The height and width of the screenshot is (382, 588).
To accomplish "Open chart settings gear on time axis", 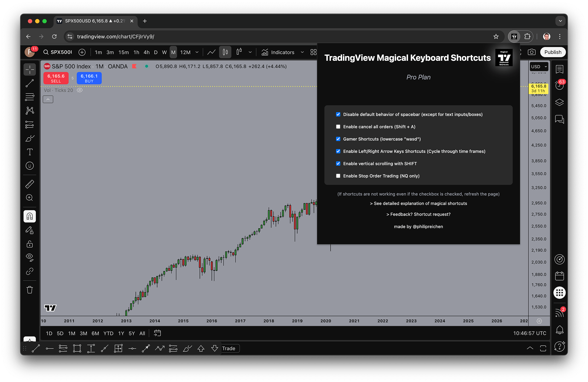I will pyautogui.click(x=539, y=321).
